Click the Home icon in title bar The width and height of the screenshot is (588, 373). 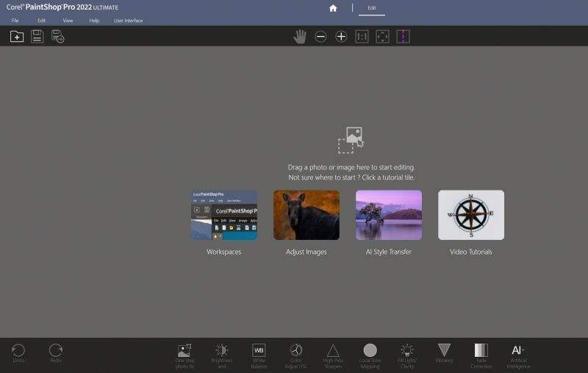click(333, 8)
